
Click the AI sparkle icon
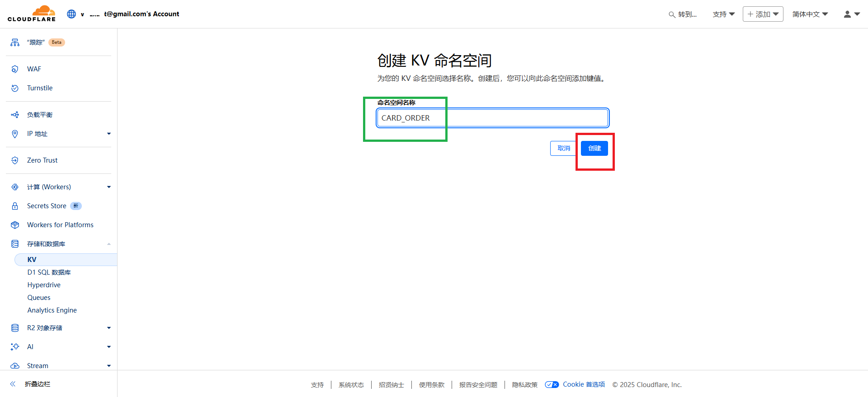[x=15, y=347]
